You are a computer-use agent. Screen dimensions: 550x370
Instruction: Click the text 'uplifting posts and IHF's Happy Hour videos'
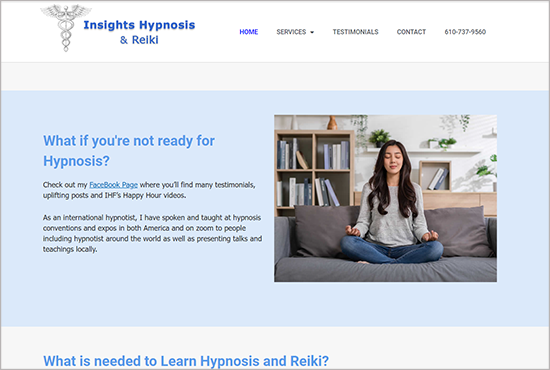point(114,195)
